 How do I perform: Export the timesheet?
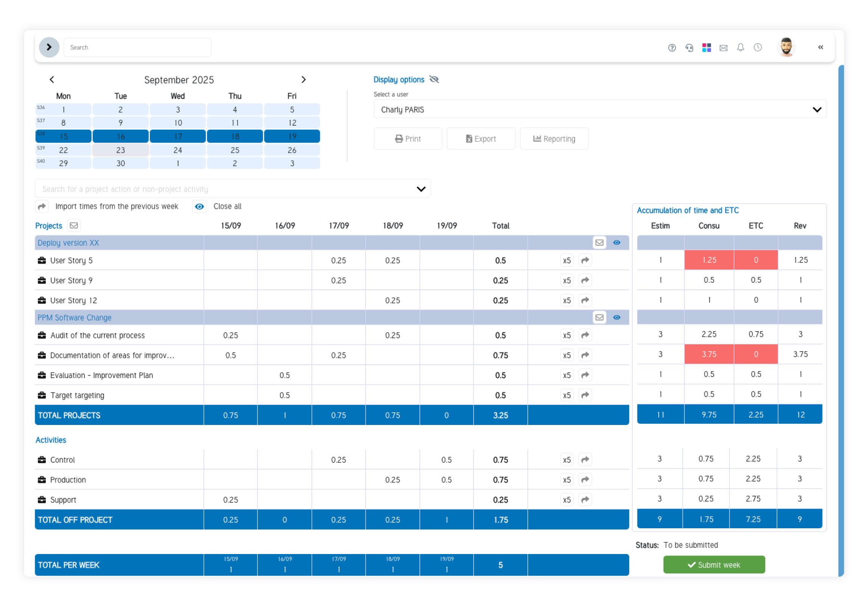(x=481, y=139)
